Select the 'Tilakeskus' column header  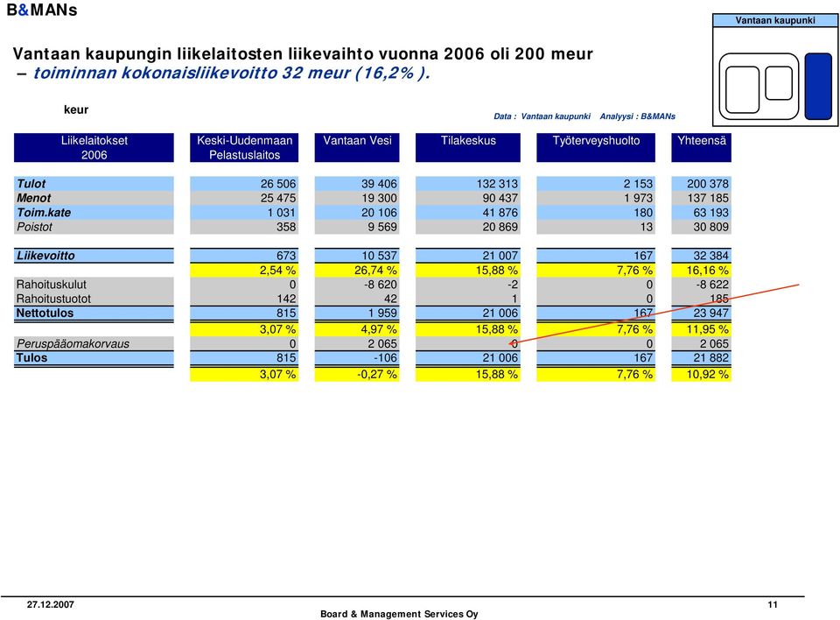point(467,147)
